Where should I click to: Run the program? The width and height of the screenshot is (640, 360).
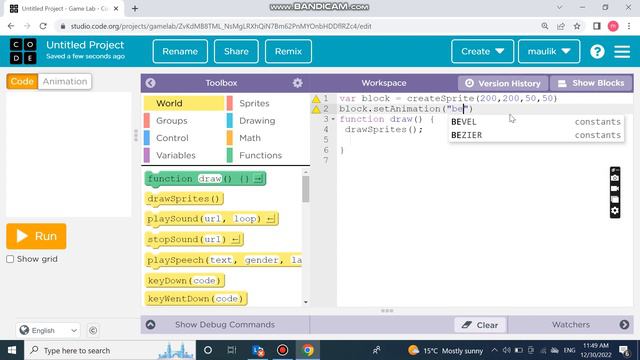[36, 236]
